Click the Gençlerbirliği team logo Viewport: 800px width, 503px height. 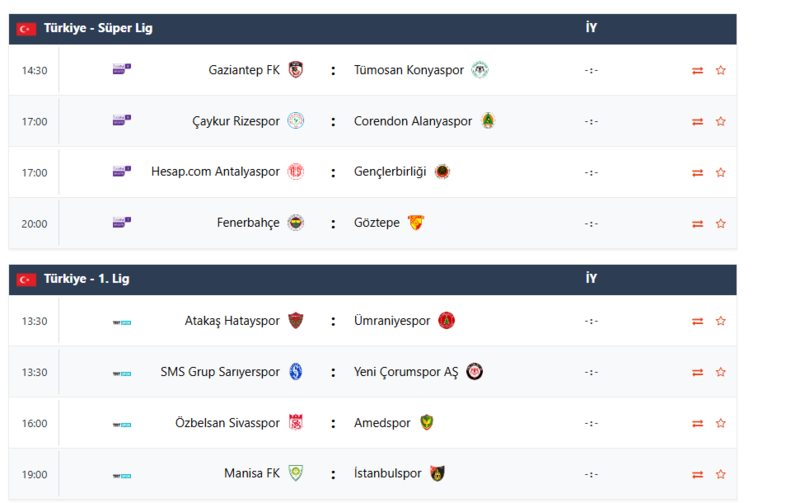coord(441,172)
